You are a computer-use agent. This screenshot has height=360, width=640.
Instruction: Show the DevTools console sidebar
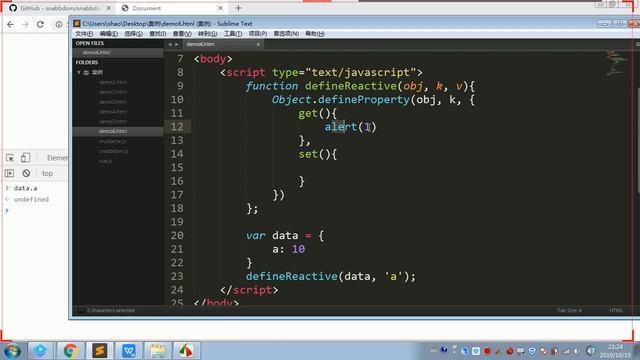pos(9,173)
